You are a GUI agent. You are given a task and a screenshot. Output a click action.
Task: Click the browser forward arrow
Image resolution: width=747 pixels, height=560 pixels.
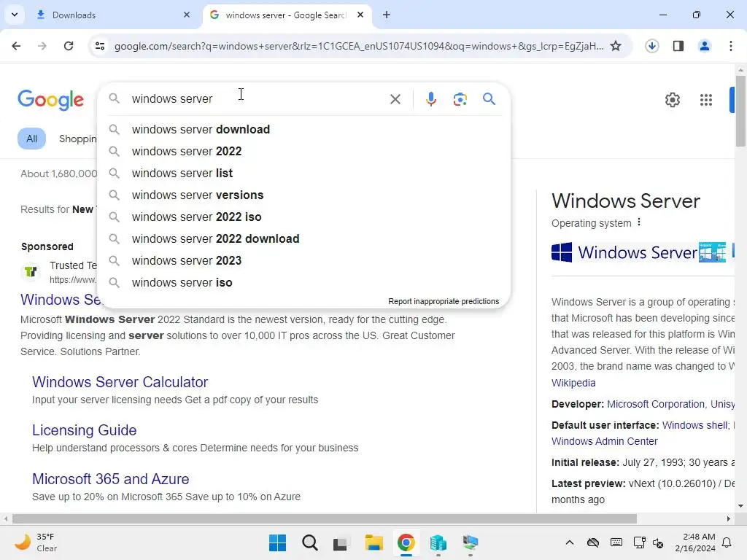pyautogui.click(x=42, y=46)
